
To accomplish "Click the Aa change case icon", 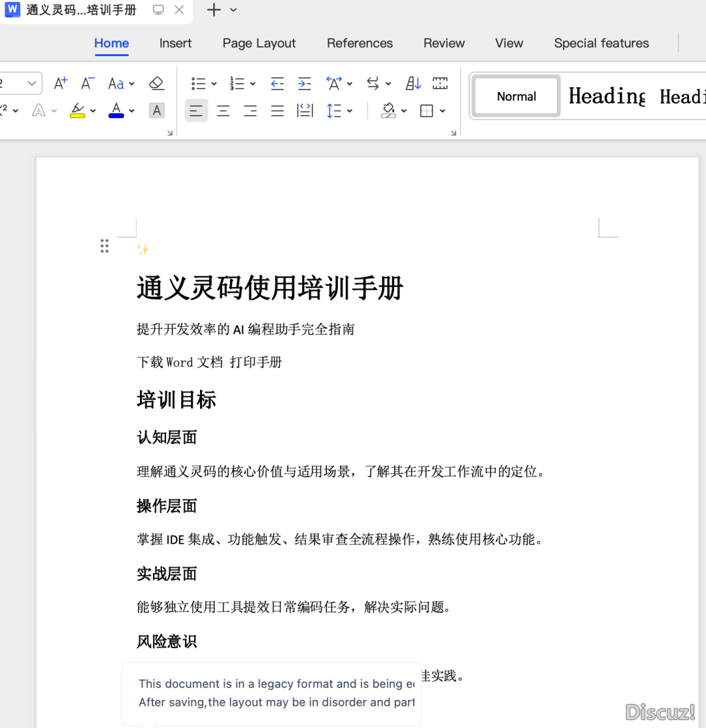I will click(116, 84).
